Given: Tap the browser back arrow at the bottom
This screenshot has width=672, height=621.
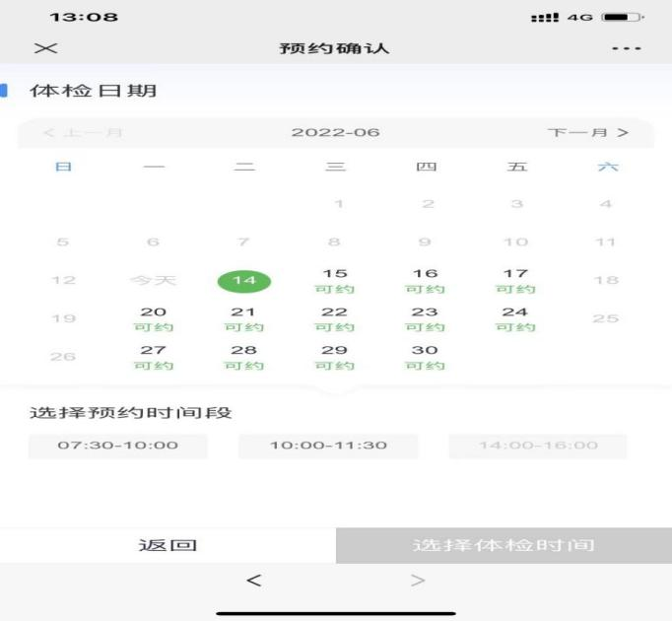Looking at the screenshot, I should click(253, 581).
